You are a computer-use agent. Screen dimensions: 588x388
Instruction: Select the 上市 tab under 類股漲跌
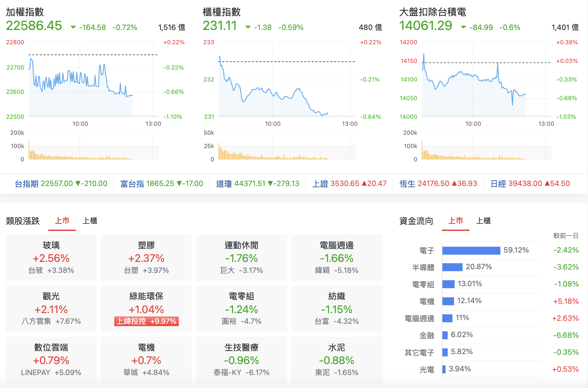click(62, 221)
